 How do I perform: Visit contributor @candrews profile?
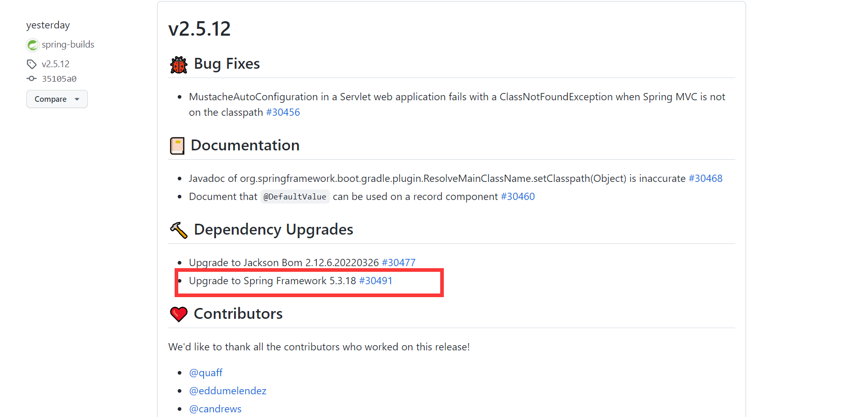(215, 409)
